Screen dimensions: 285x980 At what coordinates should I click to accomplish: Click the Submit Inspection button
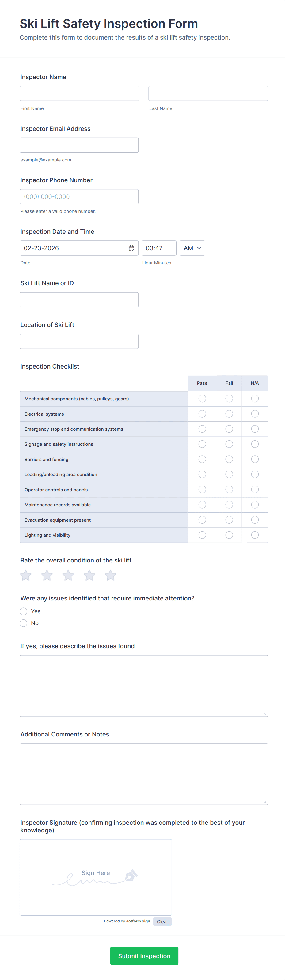click(144, 956)
